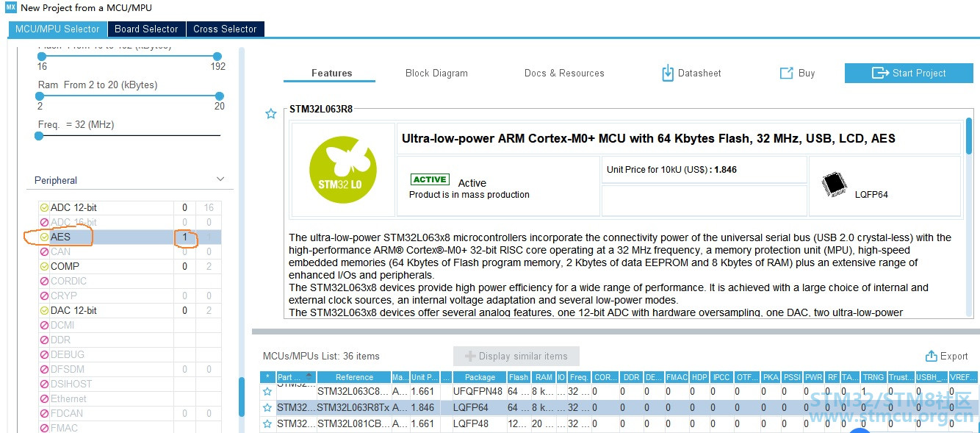Open the Cross Selector tab
Viewport: 980px width, 433px height.
point(225,29)
